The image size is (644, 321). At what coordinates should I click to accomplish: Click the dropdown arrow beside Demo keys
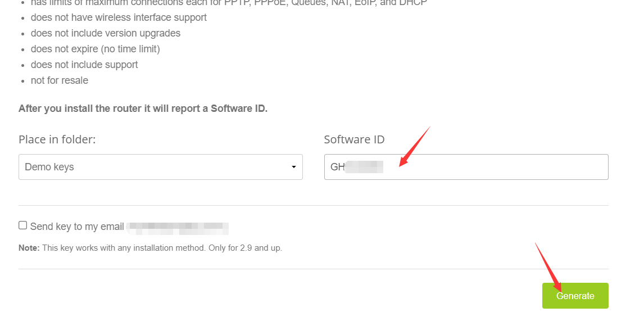click(x=293, y=168)
